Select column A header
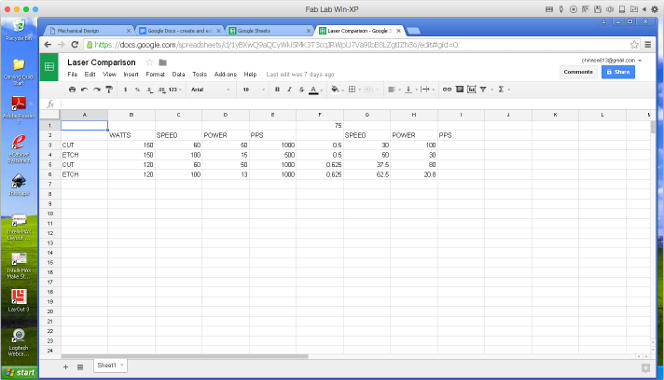The image size is (664, 380). (x=84, y=115)
